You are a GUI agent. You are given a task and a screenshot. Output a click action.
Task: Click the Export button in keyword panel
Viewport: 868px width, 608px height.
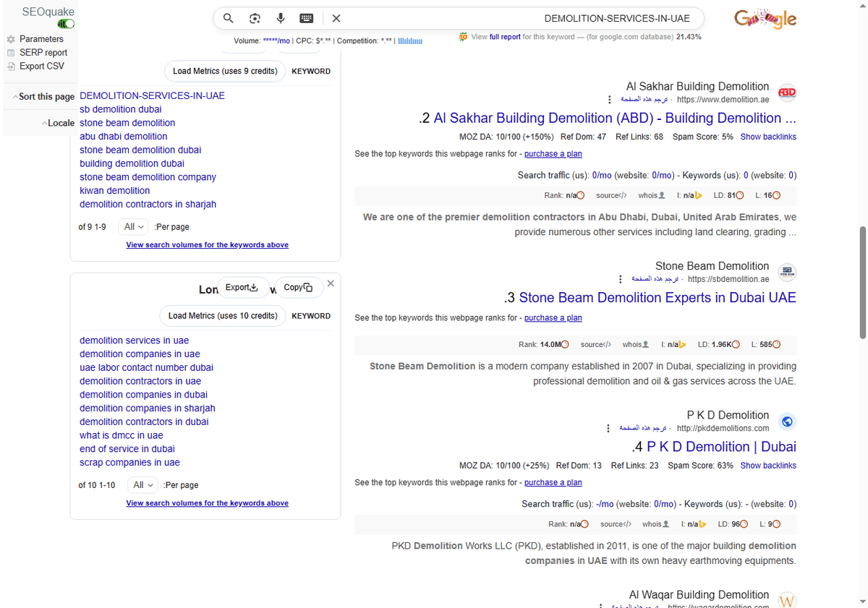(244, 287)
